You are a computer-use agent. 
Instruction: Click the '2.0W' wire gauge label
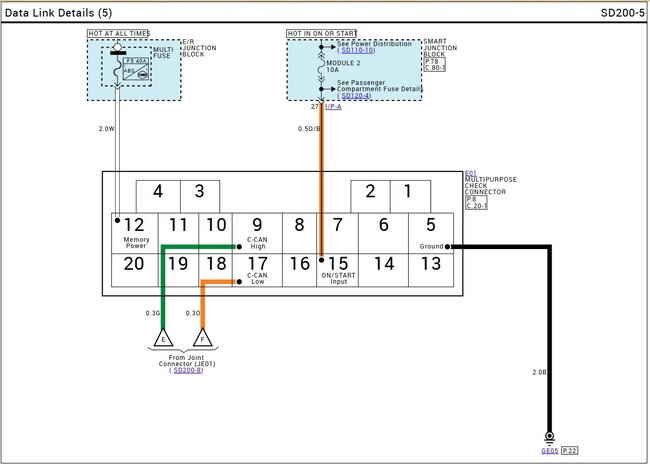106,129
